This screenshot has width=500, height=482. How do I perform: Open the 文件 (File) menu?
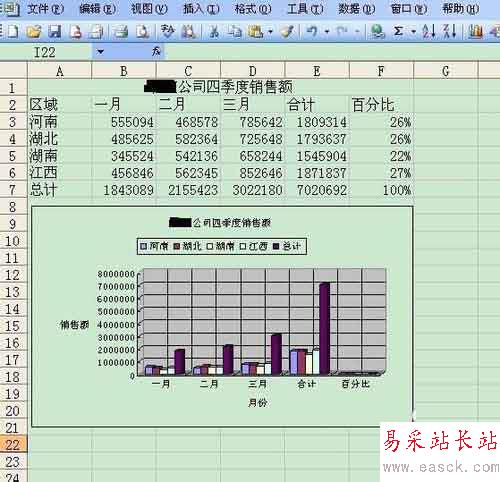(45, 9)
